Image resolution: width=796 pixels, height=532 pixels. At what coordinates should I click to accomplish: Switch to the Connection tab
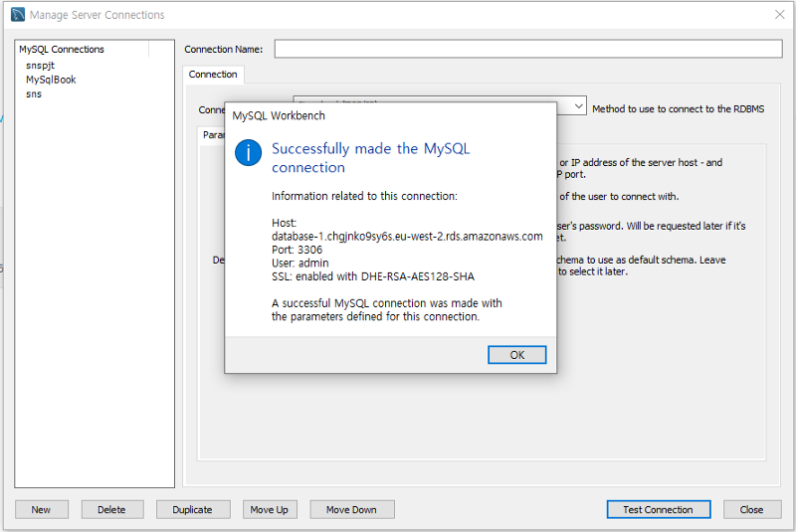[x=213, y=75]
